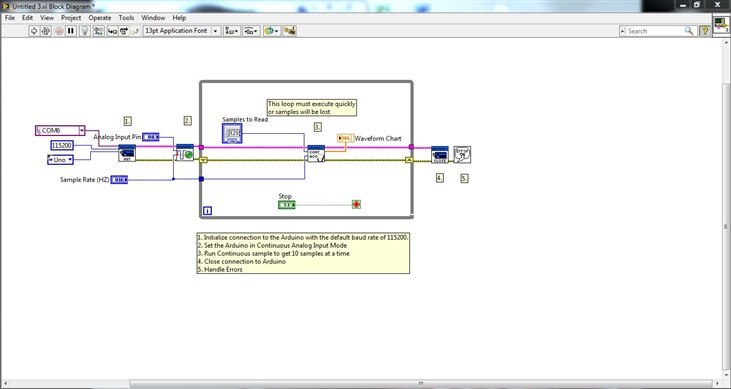Screen dimensions: 731x389
Task: Open the View menu
Action: (47, 18)
